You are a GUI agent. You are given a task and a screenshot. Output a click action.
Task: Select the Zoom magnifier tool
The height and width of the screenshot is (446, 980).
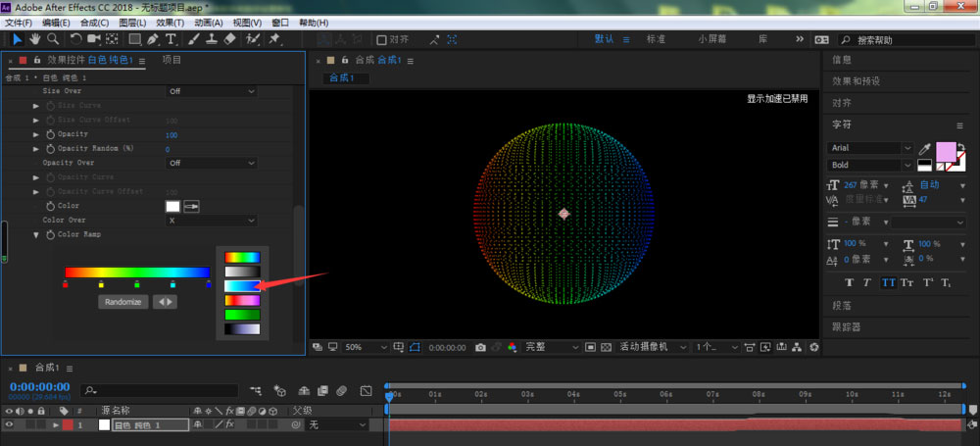pyautogui.click(x=52, y=39)
